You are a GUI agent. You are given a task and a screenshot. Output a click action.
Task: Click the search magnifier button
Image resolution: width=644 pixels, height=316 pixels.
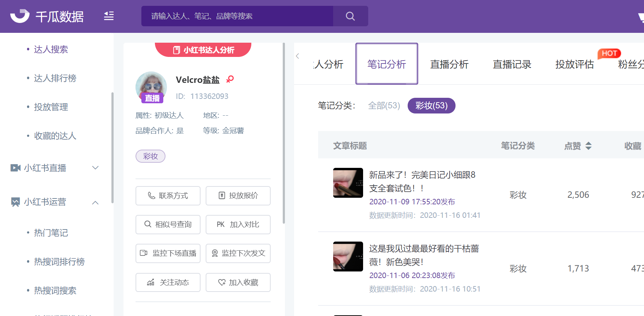(350, 16)
